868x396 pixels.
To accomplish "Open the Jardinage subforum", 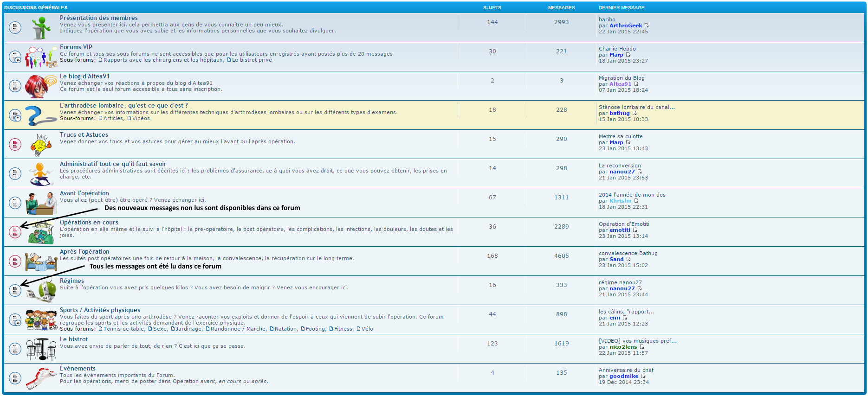I will click(188, 329).
